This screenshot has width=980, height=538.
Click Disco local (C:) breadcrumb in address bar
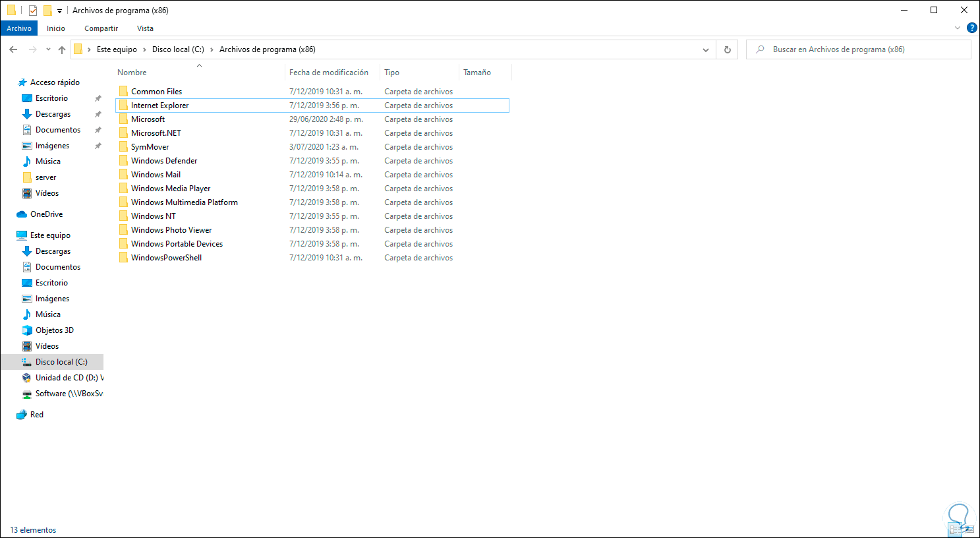(x=178, y=49)
